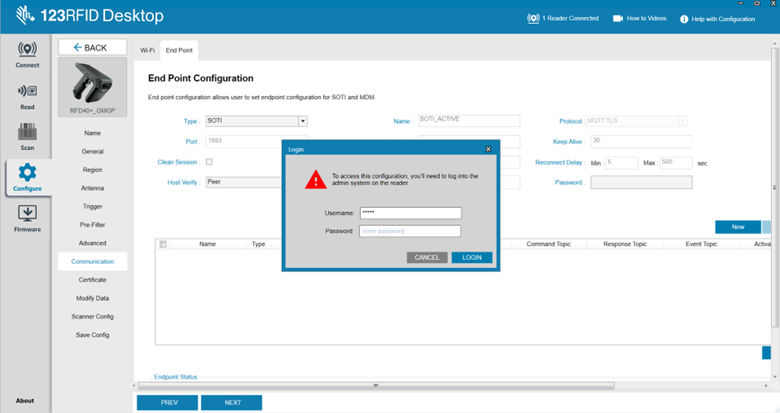This screenshot has height=413, width=780.
Task: Click the New endpoint button
Action: click(x=738, y=227)
